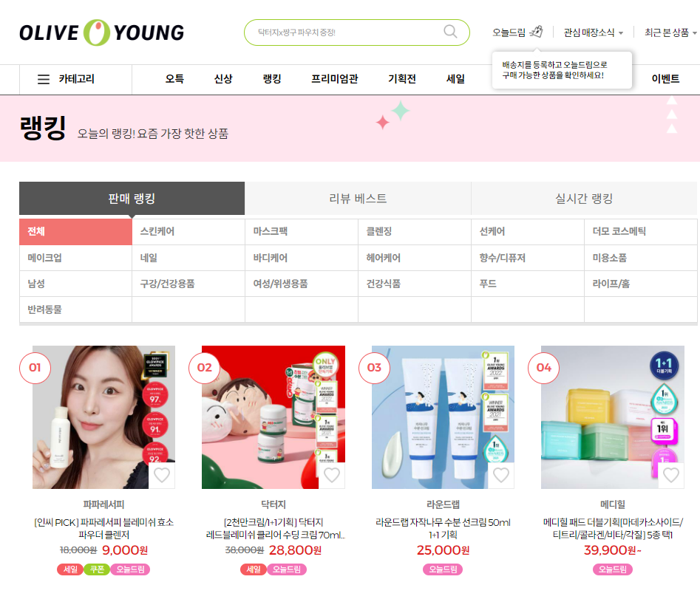Toggle wishlist heart on 라운드랩 product
The width and height of the screenshot is (700, 599).
[501, 475]
